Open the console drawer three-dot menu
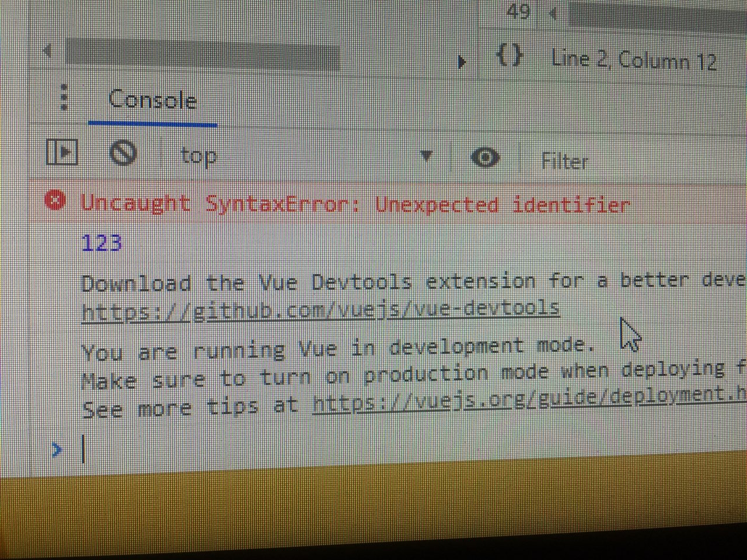 coord(64,98)
